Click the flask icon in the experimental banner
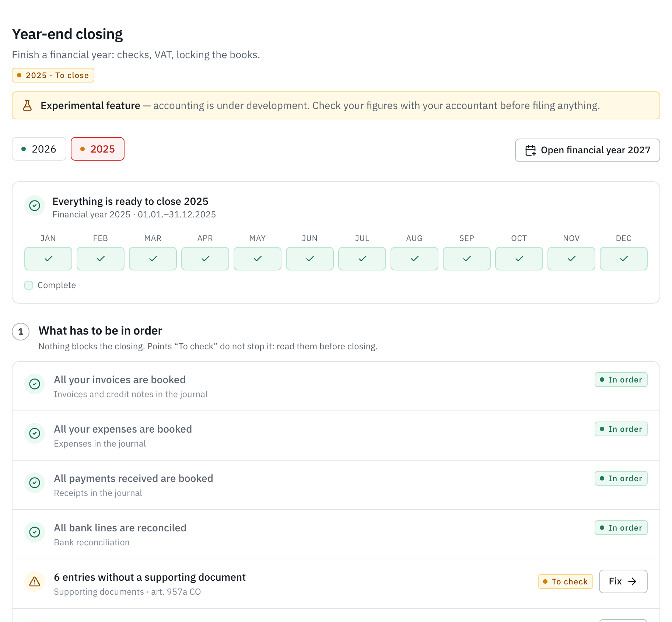Viewport: 672px width, 622px height. coord(27,105)
